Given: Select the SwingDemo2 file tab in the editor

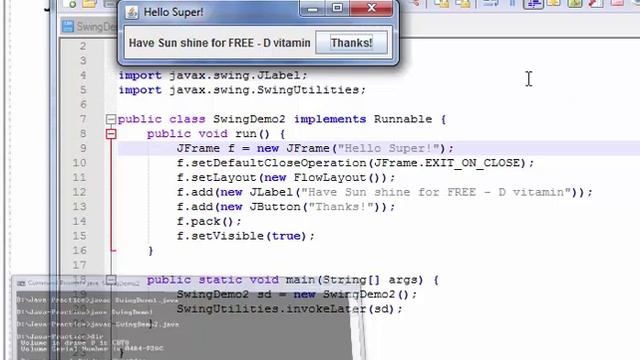Looking at the screenshot, I should [89, 27].
